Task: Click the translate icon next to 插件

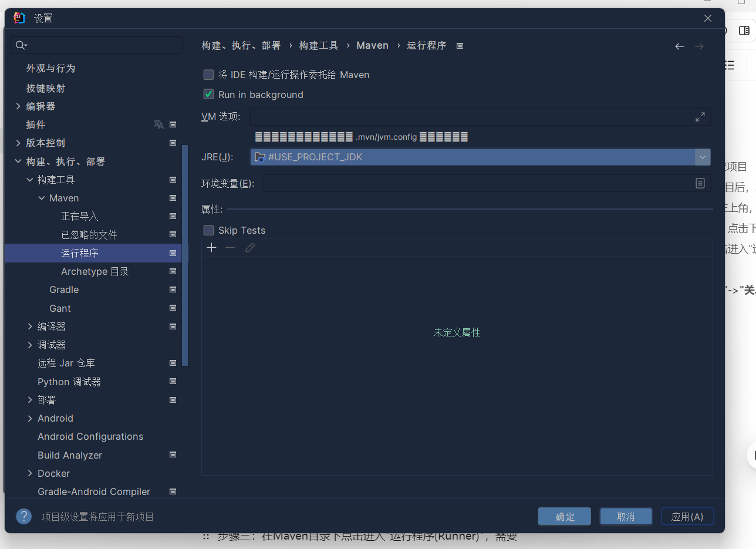Action: 159,124
